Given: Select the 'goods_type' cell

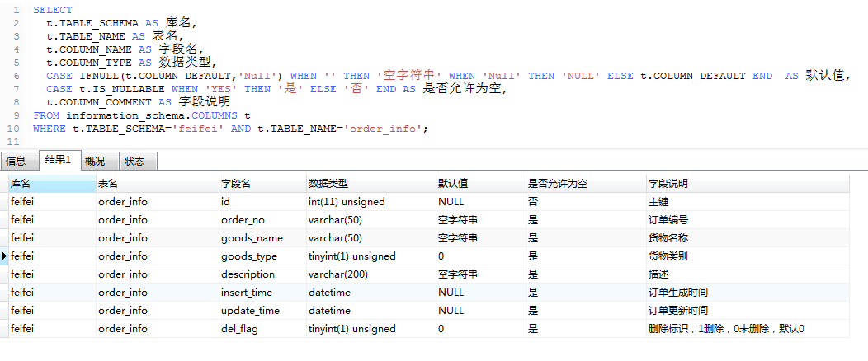Looking at the screenshot, I should (x=262, y=256).
